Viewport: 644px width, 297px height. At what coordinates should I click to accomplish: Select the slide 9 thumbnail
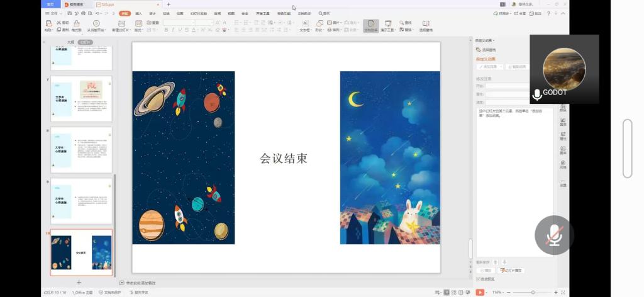[x=81, y=201]
